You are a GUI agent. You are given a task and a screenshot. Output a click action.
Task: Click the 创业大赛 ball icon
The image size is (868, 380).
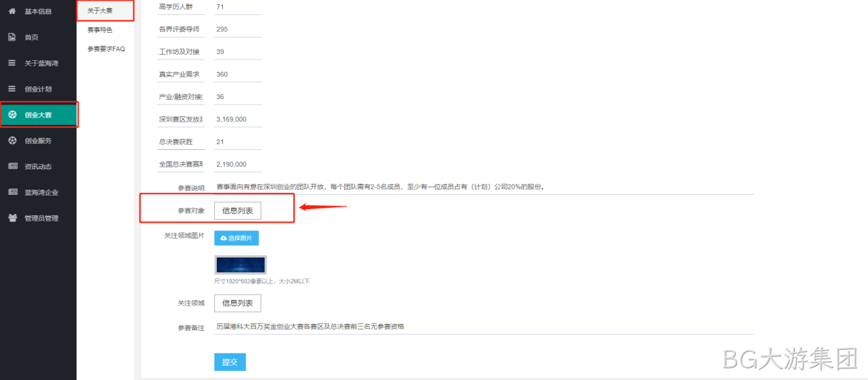[x=12, y=114]
